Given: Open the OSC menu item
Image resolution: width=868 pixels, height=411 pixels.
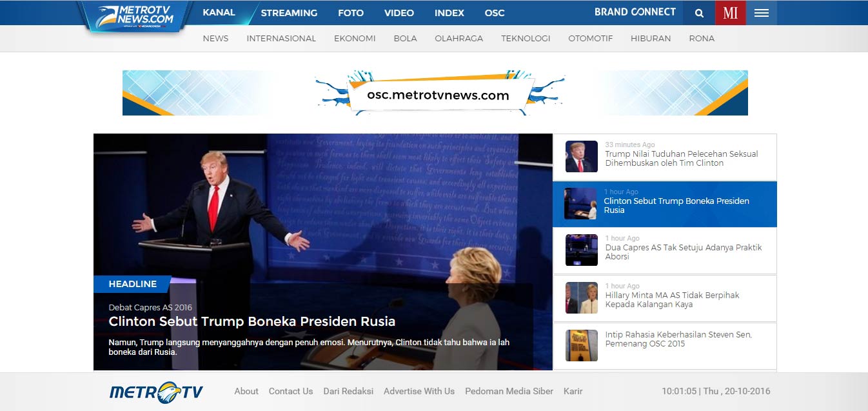Looking at the screenshot, I should (495, 13).
